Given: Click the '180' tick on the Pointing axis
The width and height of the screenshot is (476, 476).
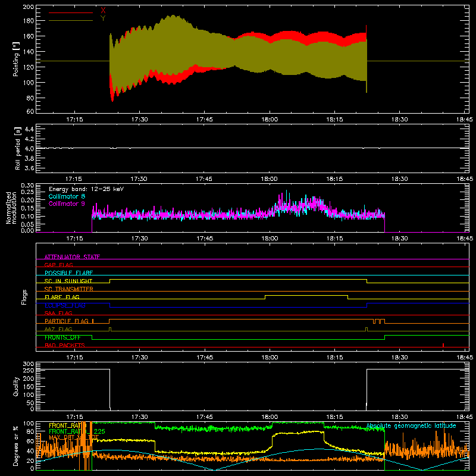Looking at the screenshot, I should click(x=28, y=21).
